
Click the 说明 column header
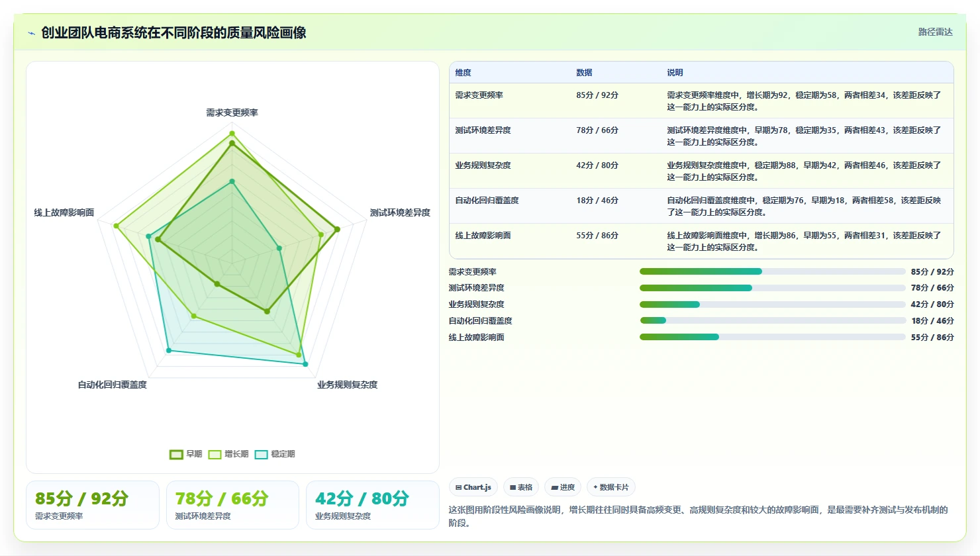click(675, 73)
